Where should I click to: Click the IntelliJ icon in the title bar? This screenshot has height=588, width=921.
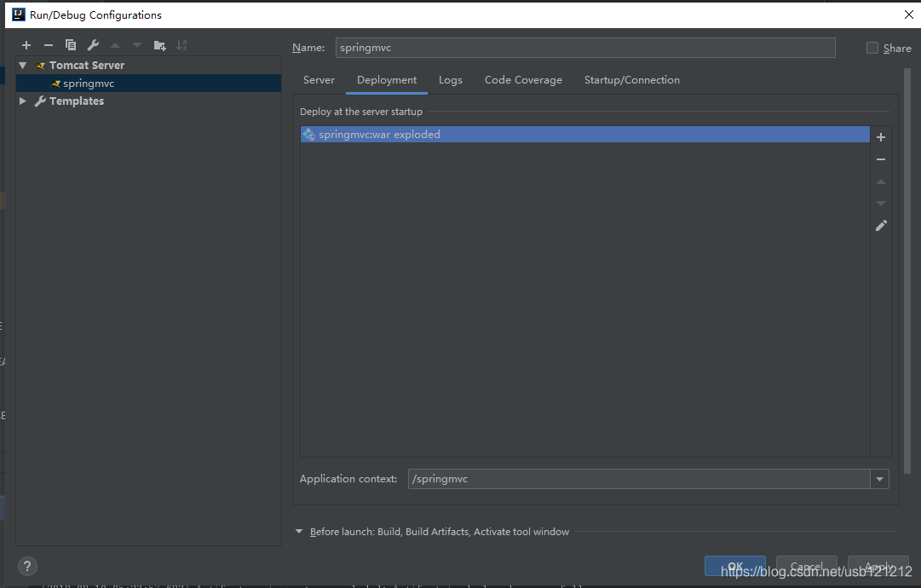19,14
